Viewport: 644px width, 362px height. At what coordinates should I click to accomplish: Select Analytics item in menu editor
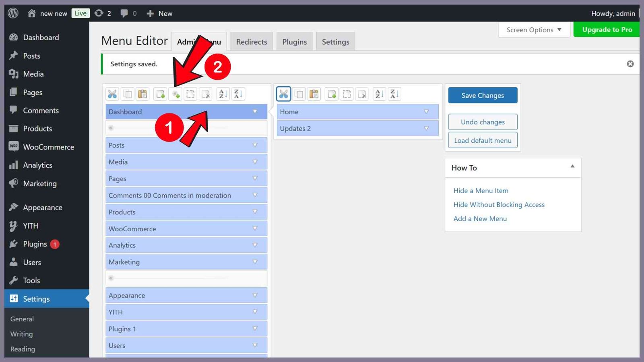click(186, 245)
